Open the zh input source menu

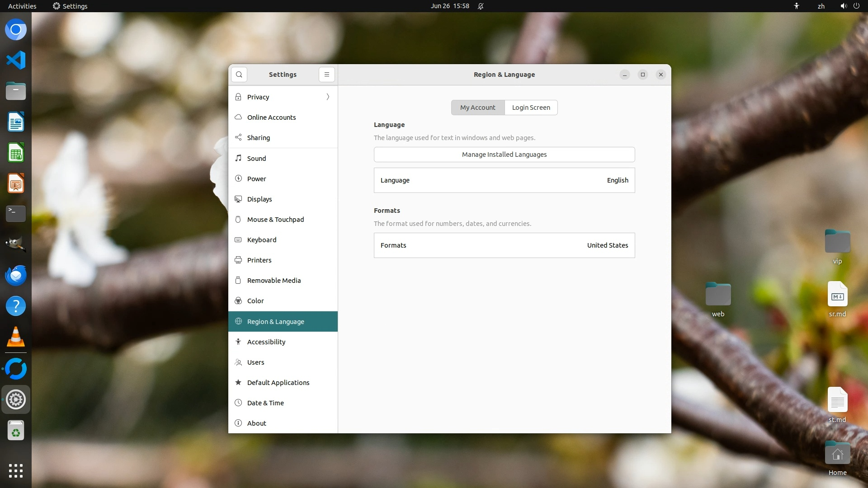821,6
